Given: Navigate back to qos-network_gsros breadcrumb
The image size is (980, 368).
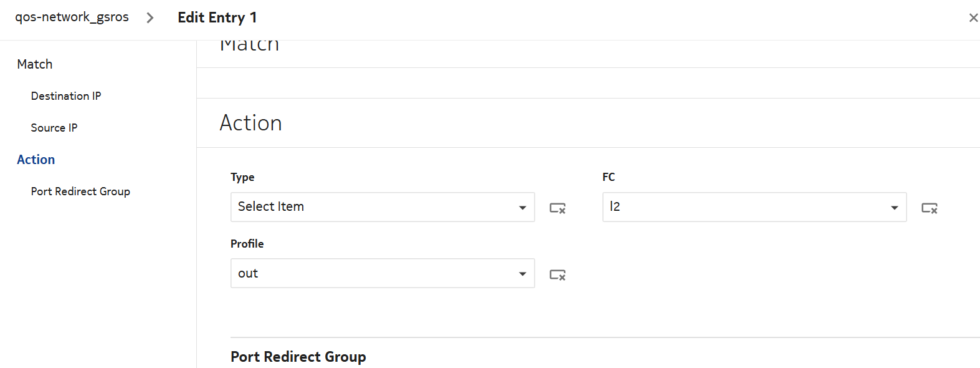Looking at the screenshot, I should click(x=72, y=17).
